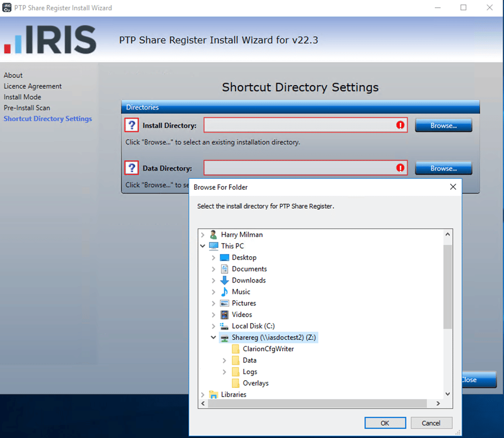Maximize the Install Wizard window
Screen dimensions: 504x438
[x=463, y=7]
